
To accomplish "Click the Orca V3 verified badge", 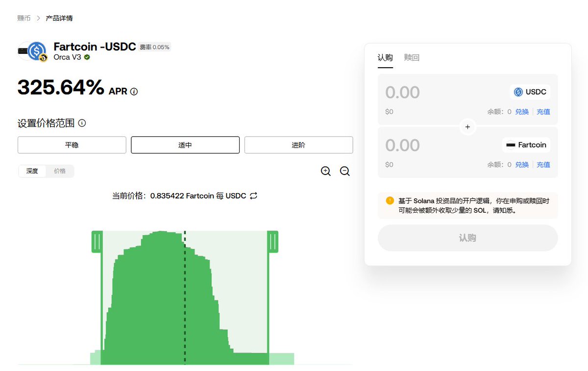I will coord(87,57).
